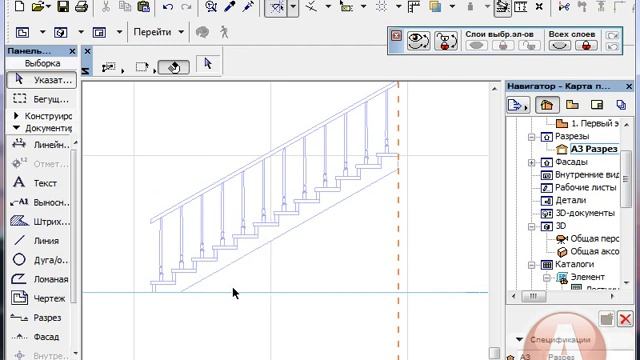Screen dimensions: 640x360
Task: Toggle visibility for all layers
Action: tap(559, 45)
